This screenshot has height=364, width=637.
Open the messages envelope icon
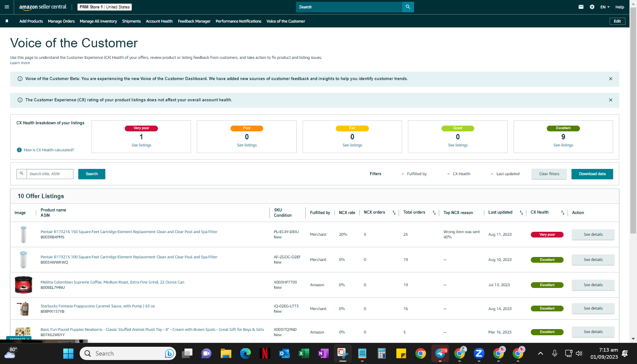(x=581, y=7)
